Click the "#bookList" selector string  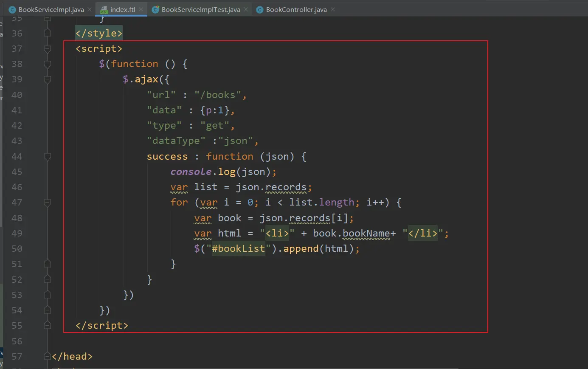238,249
